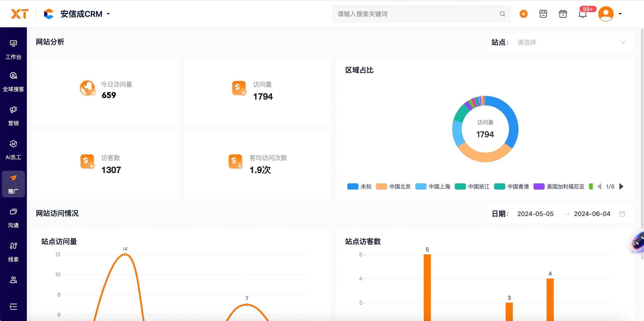Screen dimensions: 644x321
Task: Expand the 安信成CRM dropdown arrow
Action: 108,14
